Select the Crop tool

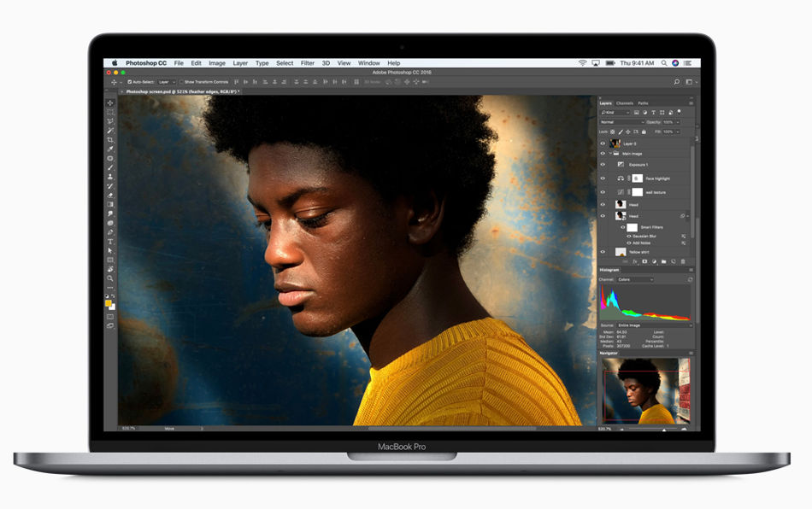109,140
